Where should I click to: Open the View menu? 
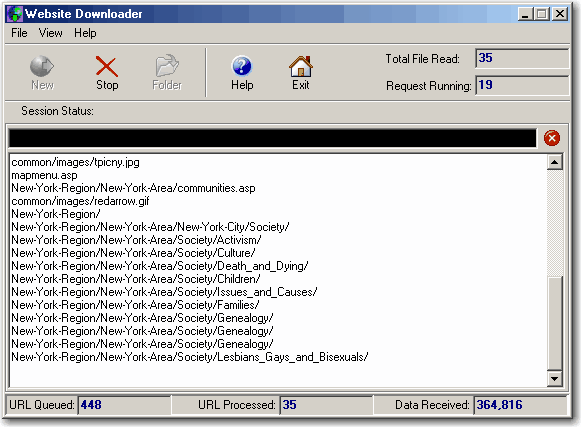(50, 33)
